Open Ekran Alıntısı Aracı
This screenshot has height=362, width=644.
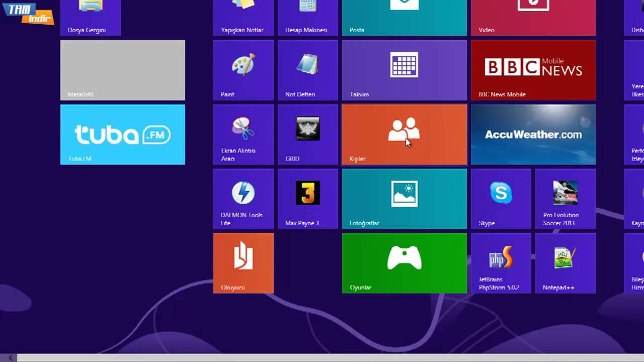(243, 134)
